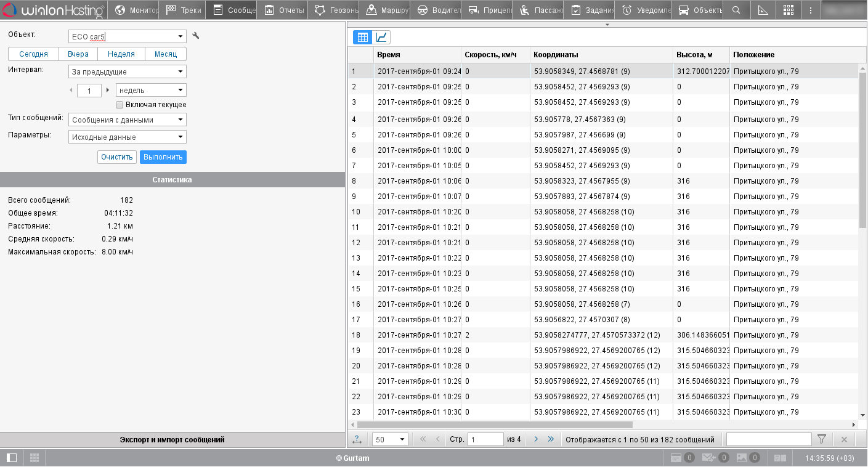Screen dimensions: 868x467
Task: Click the Выполнить button
Action: pyautogui.click(x=163, y=157)
